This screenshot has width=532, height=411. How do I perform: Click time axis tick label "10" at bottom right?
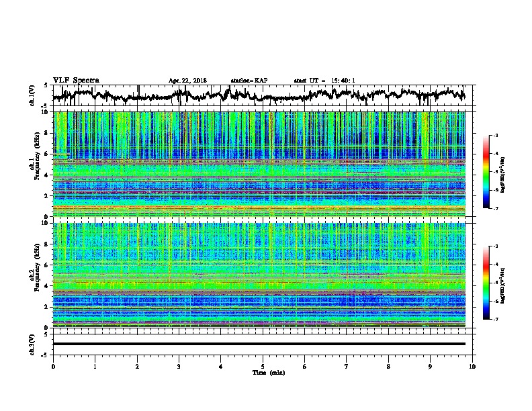pyautogui.click(x=472, y=367)
